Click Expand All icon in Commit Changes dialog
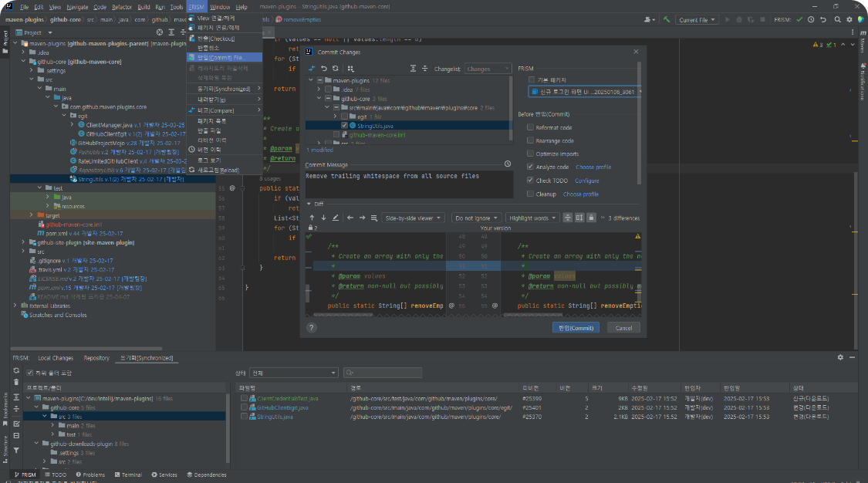The height and width of the screenshot is (483, 868). [x=413, y=69]
